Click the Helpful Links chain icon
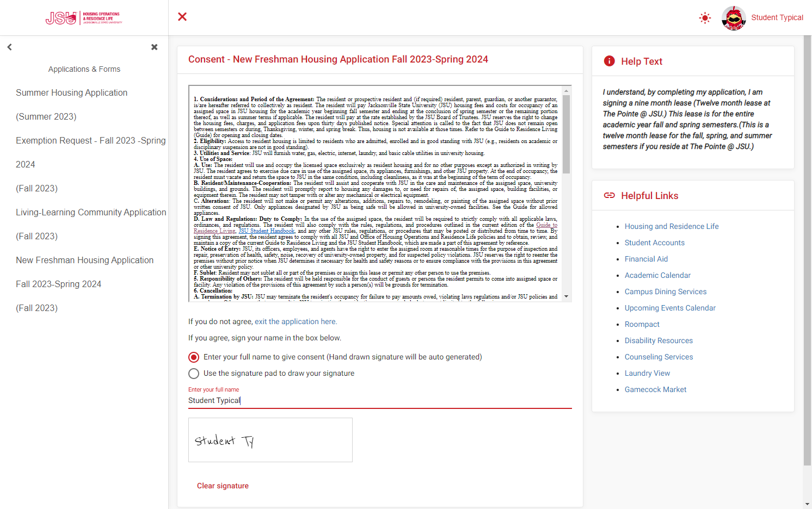The image size is (812, 509). (x=609, y=195)
